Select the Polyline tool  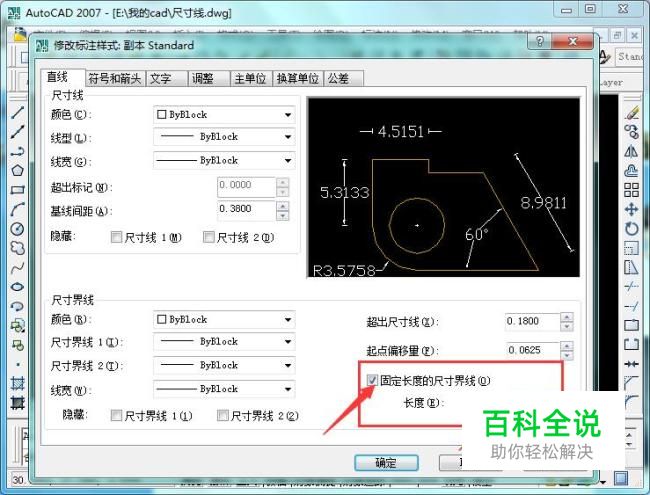[17, 151]
